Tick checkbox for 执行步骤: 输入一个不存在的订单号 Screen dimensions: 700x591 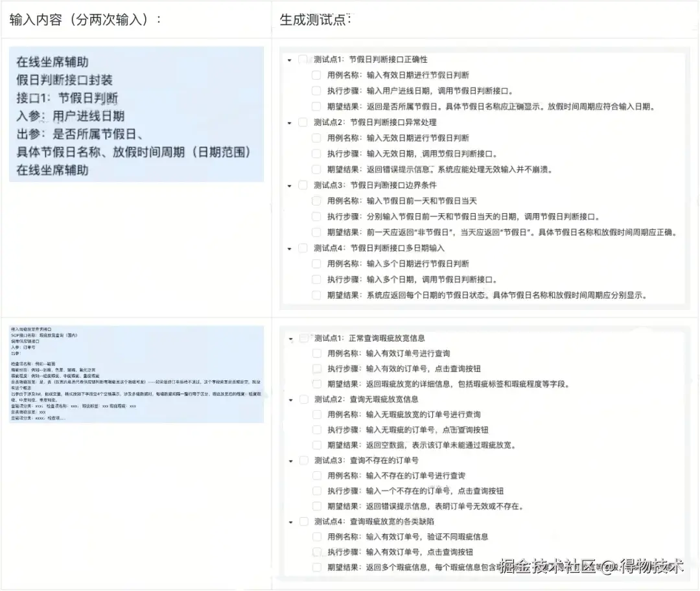click(317, 491)
